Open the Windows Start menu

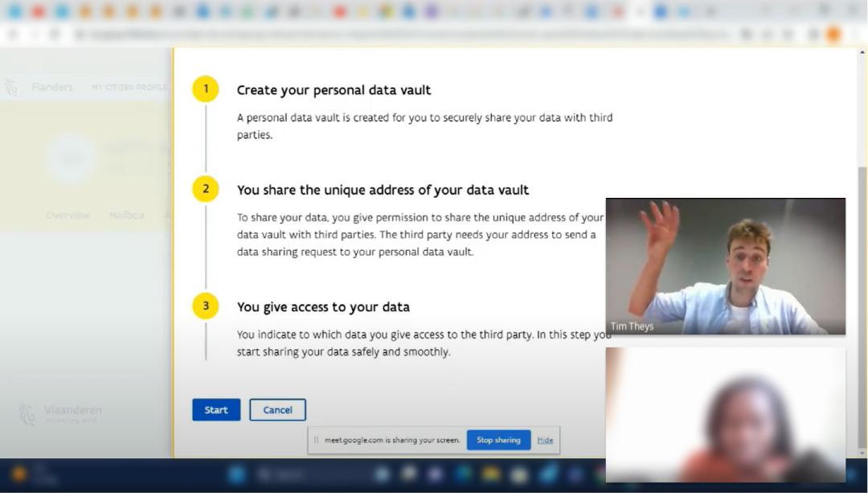coord(236,475)
